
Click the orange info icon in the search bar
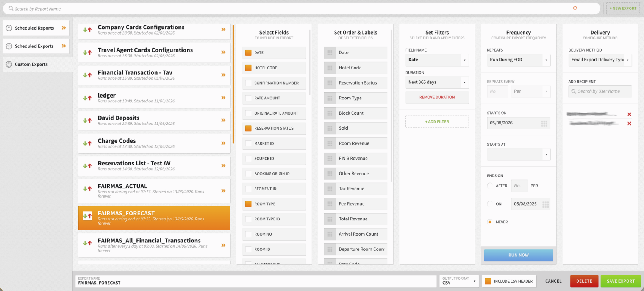pyautogui.click(x=575, y=8)
